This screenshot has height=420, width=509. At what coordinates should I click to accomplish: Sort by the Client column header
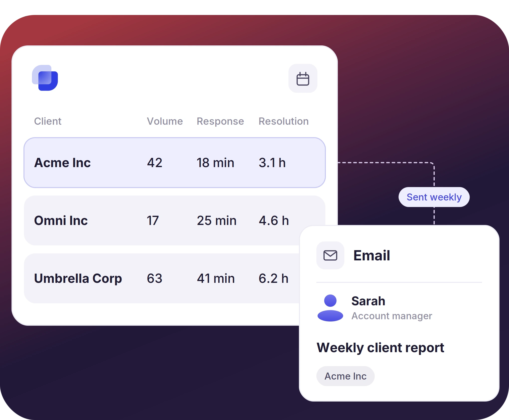pos(48,121)
